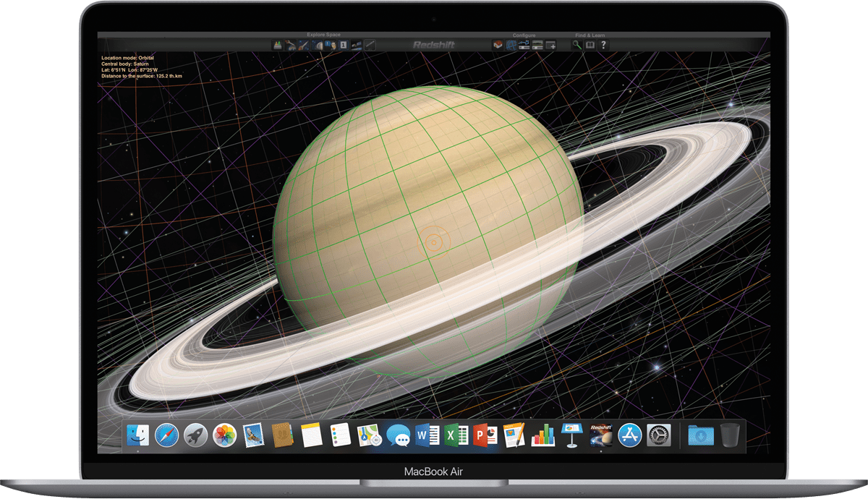This screenshot has height=499, width=868.
Task: Open the Trash in the Dock
Action: click(730, 435)
